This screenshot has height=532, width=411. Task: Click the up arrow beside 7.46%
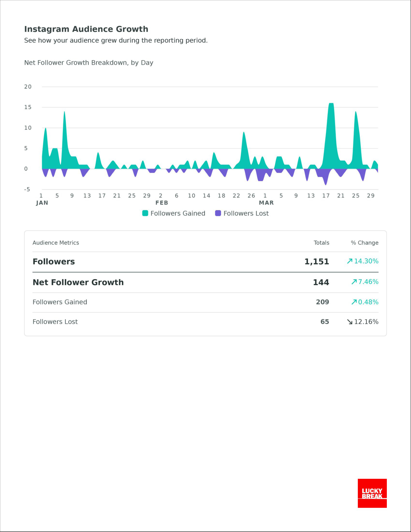click(354, 282)
